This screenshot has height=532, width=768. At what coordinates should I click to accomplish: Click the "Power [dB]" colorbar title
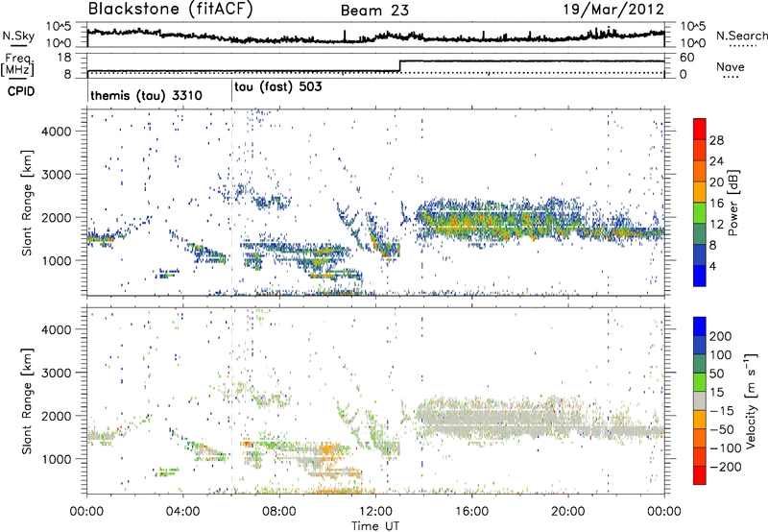(x=733, y=203)
